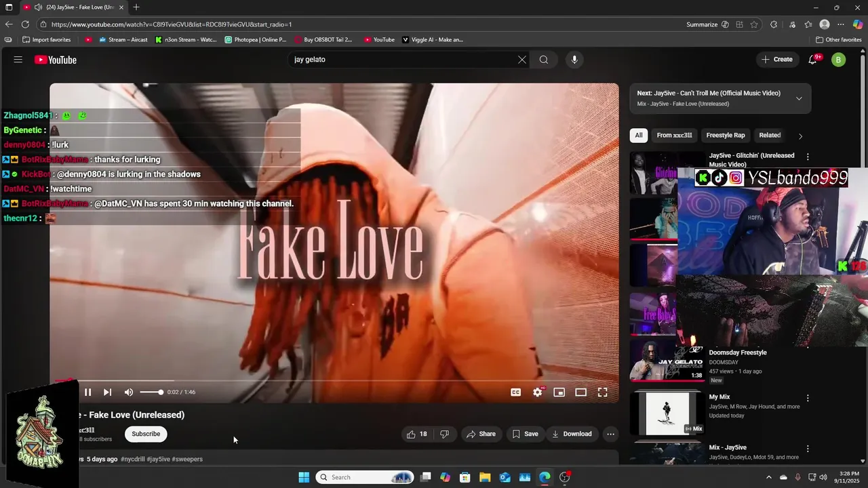Show hidden system tray icons
868x488 pixels.
point(768,477)
